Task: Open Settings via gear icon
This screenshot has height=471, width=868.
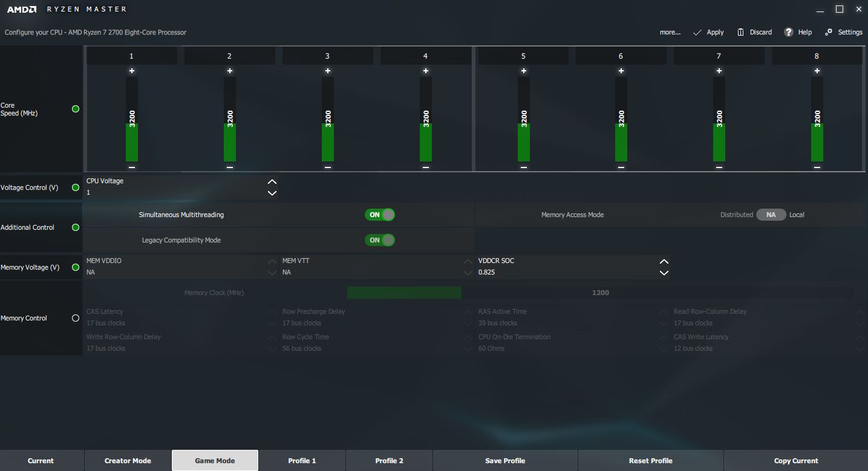Action: pos(829,32)
